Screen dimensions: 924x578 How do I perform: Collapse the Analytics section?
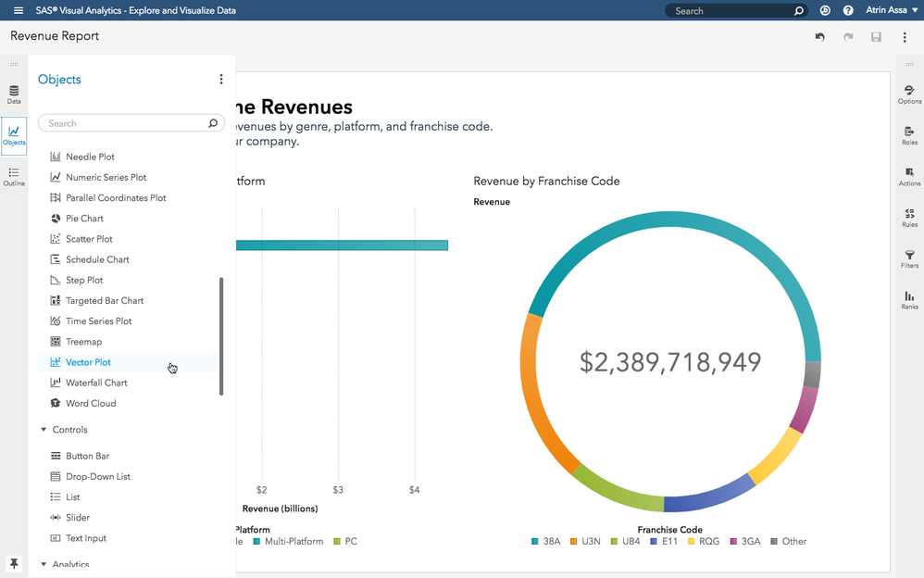(x=44, y=564)
